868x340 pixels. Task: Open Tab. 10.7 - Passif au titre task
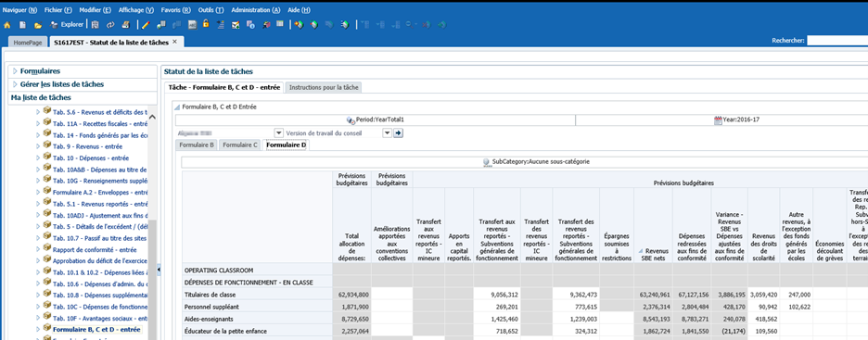(x=99, y=238)
